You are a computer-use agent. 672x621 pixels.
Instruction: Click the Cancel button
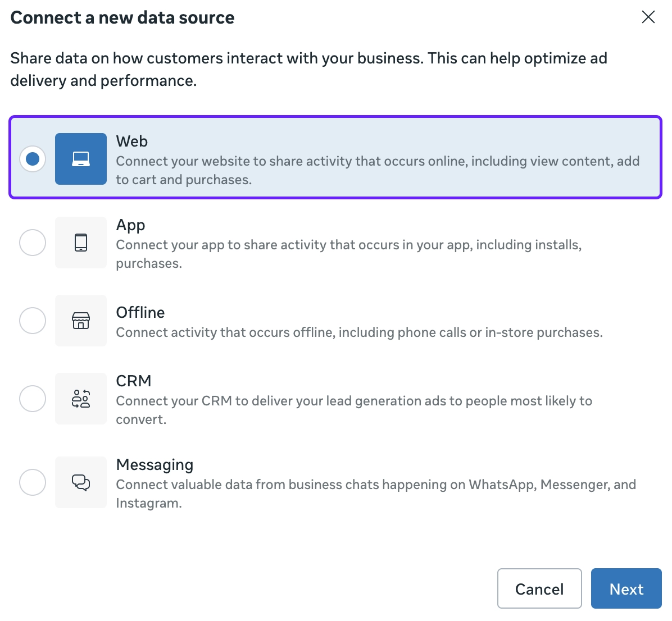pos(539,588)
